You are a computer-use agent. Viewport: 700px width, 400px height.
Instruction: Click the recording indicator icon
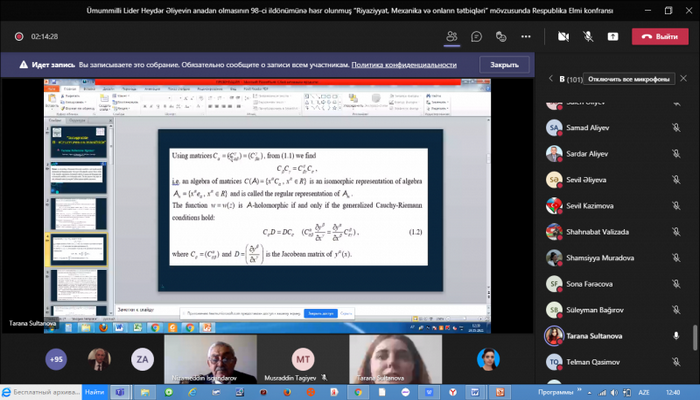click(19, 36)
